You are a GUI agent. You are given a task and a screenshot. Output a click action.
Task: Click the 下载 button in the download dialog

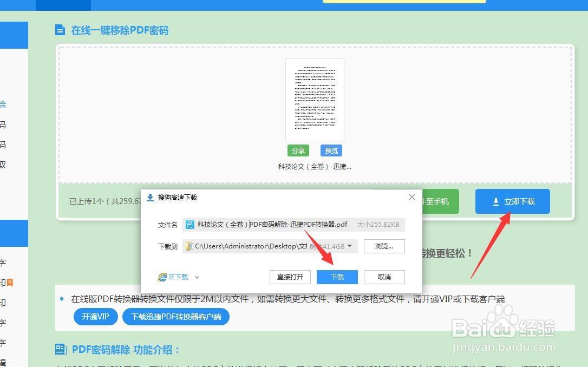pos(337,277)
